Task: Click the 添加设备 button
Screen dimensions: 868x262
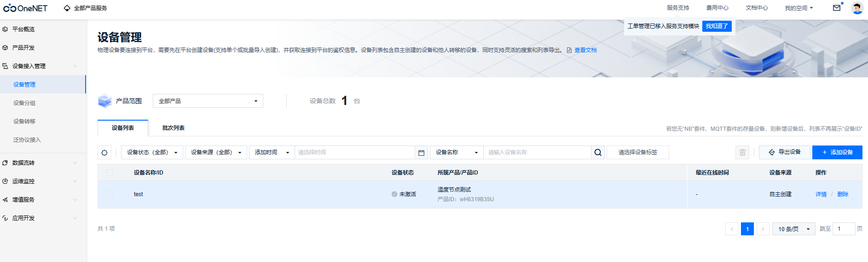Action: [837, 152]
